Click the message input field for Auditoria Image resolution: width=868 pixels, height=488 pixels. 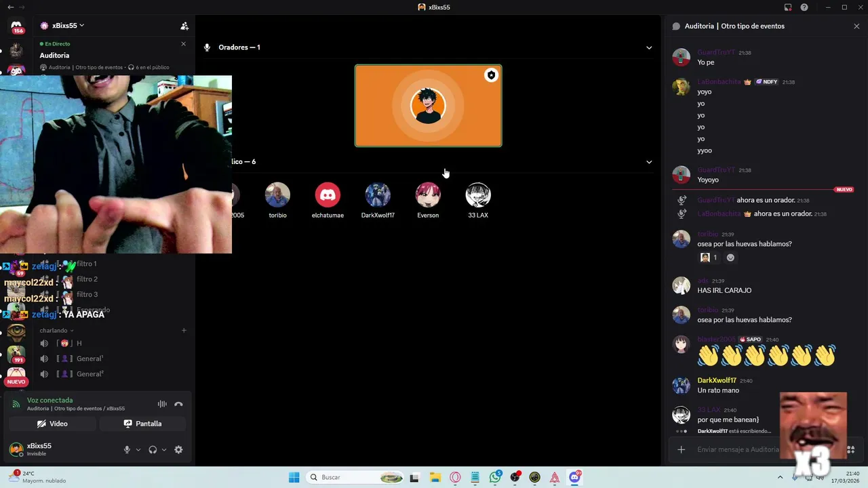738,449
